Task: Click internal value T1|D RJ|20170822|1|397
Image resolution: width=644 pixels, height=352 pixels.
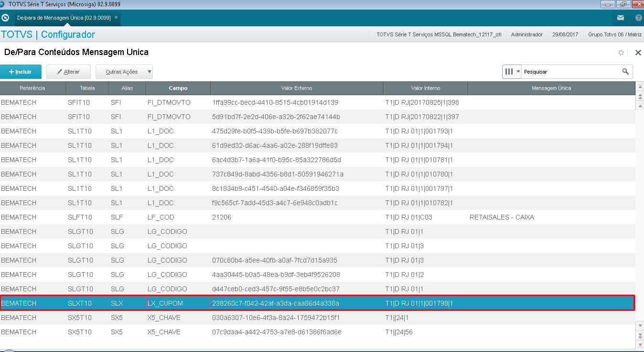Action: (x=422, y=117)
